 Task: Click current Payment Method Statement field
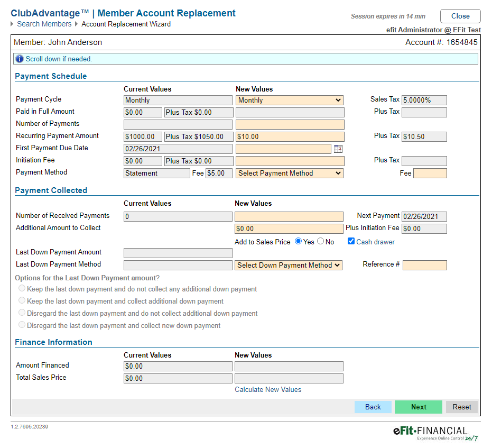[x=157, y=173]
